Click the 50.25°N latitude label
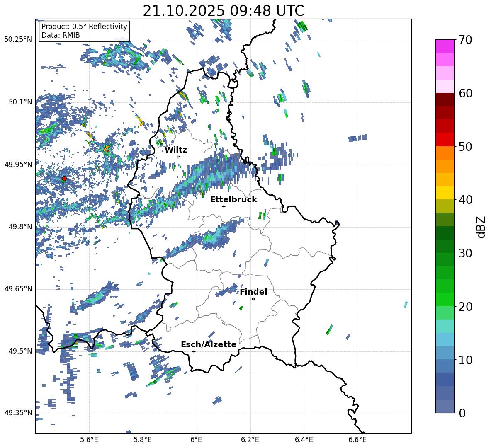Viewport: 491px width, 448px height. (x=18, y=40)
